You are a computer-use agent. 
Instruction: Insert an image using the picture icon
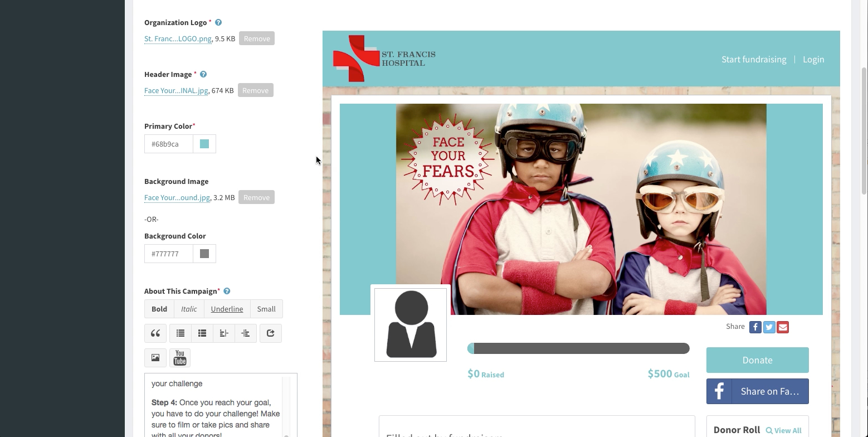click(x=155, y=358)
